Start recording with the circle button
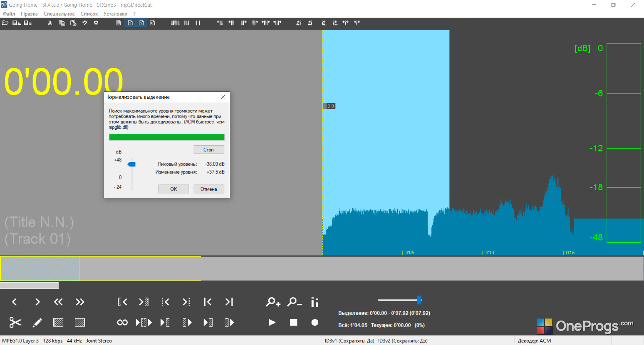644x345 pixels. click(315, 322)
